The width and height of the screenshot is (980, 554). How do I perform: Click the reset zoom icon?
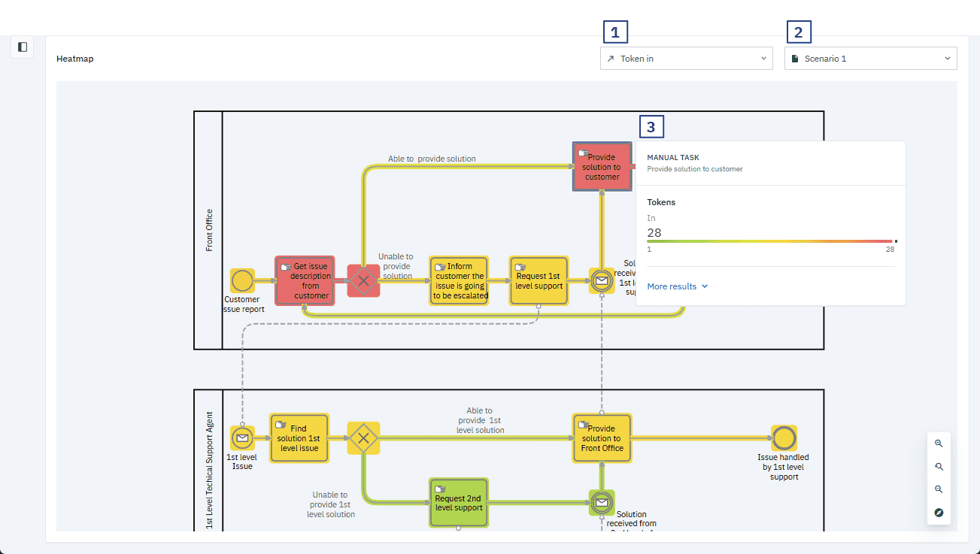[939, 467]
